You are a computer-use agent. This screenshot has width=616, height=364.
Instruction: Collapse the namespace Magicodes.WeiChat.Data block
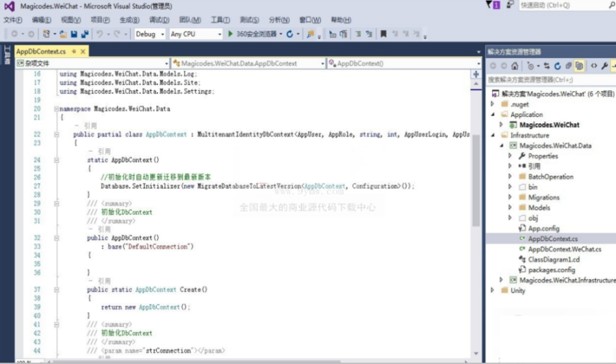coord(56,109)
